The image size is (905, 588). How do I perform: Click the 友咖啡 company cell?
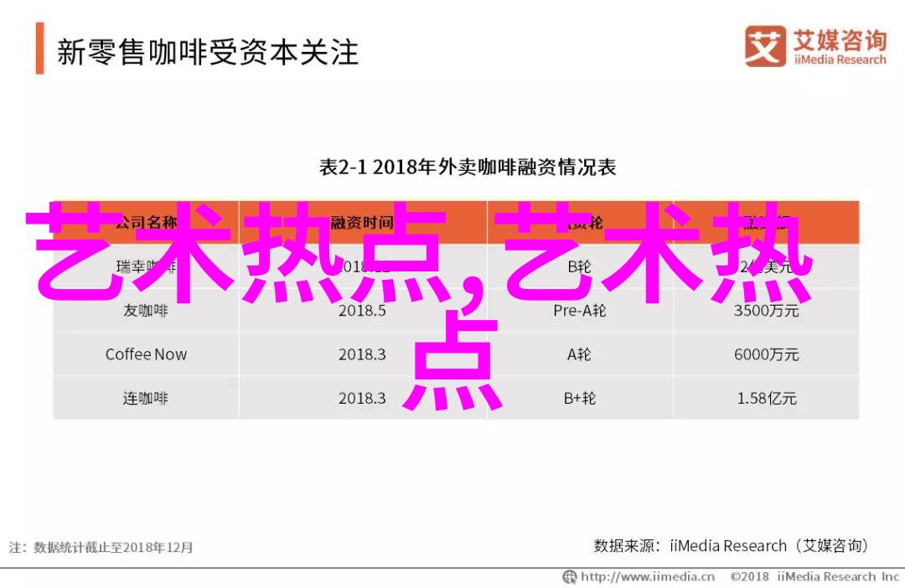146,311
